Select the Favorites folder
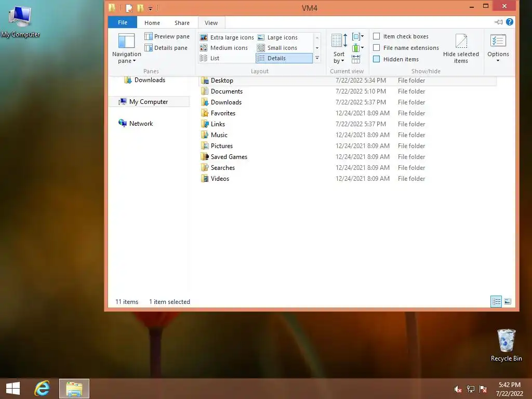The width and height of the screenshot is (532, 399). click(223, 113)
